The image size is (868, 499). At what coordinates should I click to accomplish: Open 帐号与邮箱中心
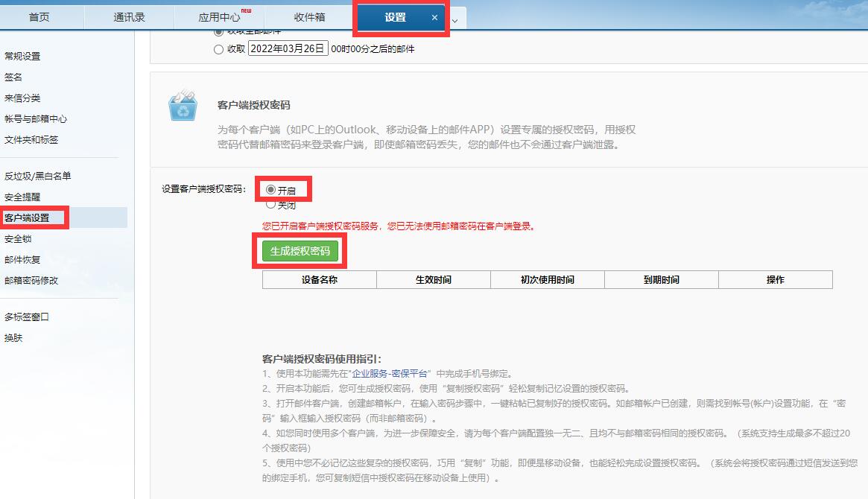tap(36, 119)
